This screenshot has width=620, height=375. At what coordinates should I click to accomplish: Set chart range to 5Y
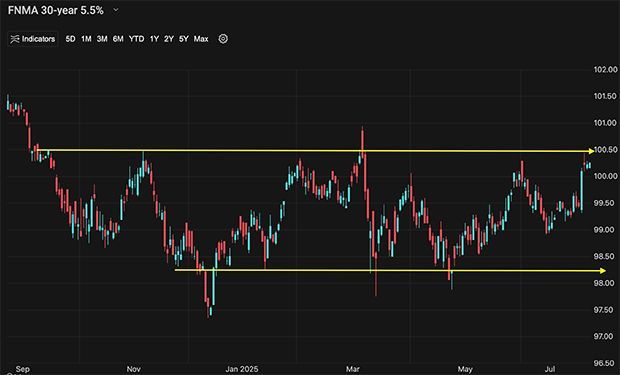[184, 39]
